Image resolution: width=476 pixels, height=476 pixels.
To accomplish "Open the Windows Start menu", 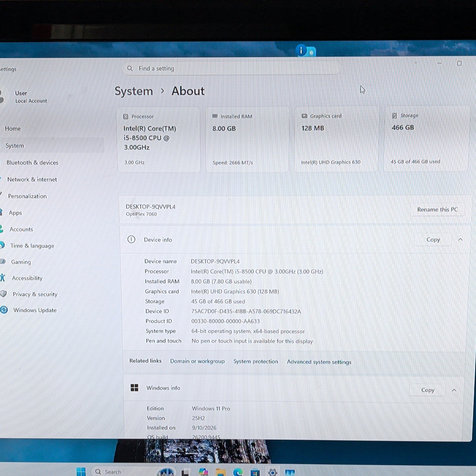I will pyautogui.click(x=81, y=472).
